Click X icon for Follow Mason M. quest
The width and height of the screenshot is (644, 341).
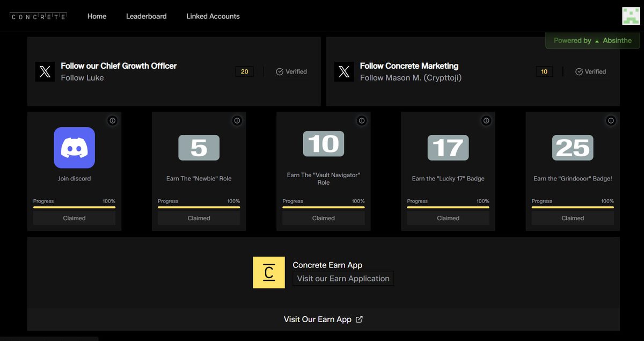pos(344,71)
